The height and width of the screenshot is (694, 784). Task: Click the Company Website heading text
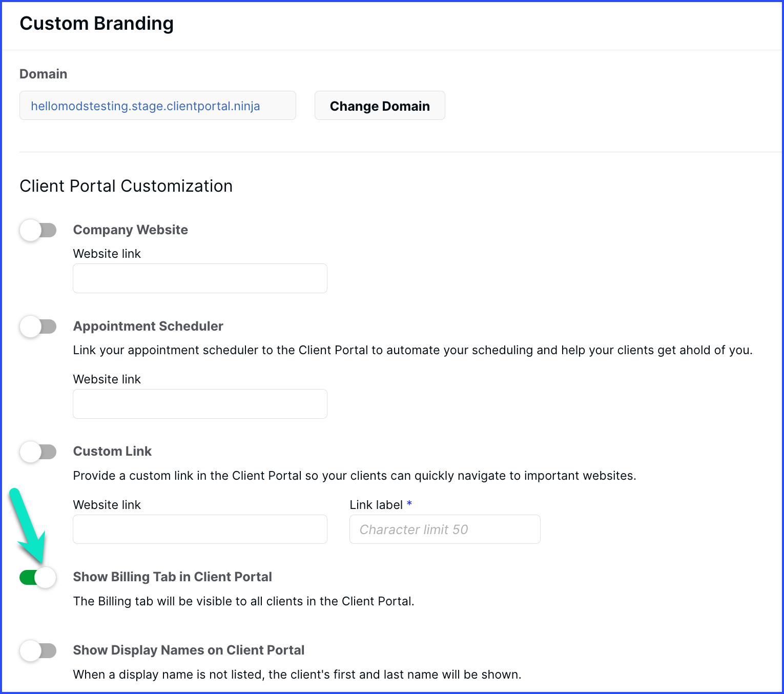(130, 230)
